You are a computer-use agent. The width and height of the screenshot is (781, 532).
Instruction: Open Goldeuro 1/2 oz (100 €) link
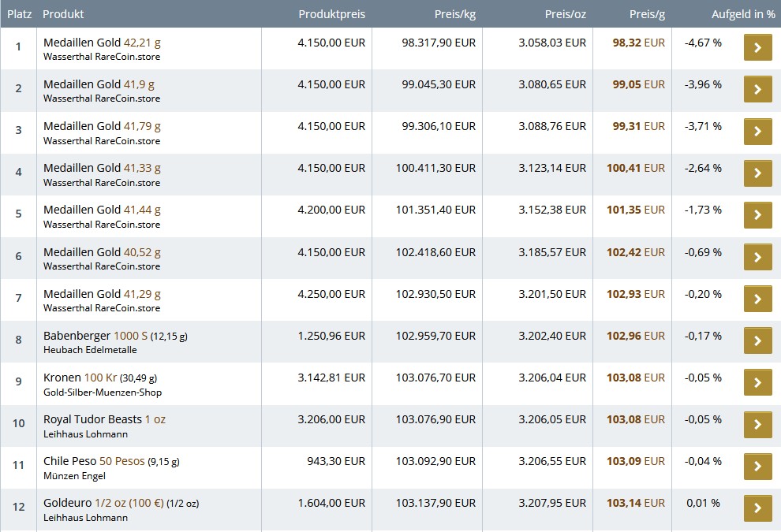click(103, 503)
